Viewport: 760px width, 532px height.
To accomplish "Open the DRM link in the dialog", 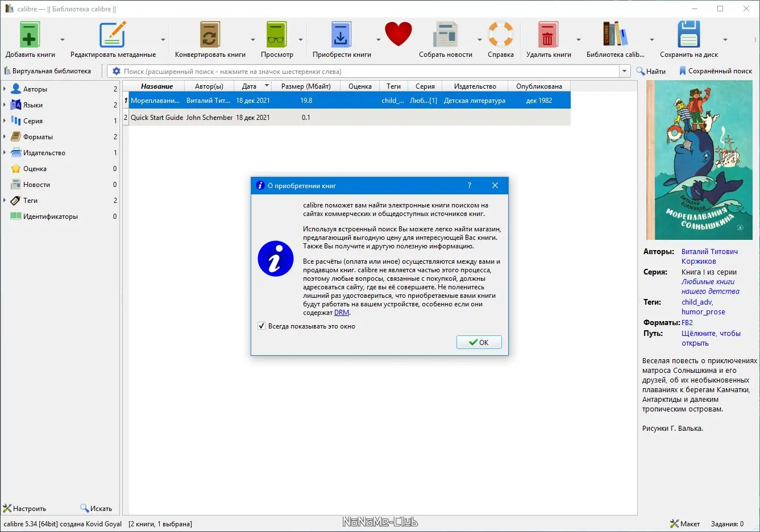I will click(342, 313).
